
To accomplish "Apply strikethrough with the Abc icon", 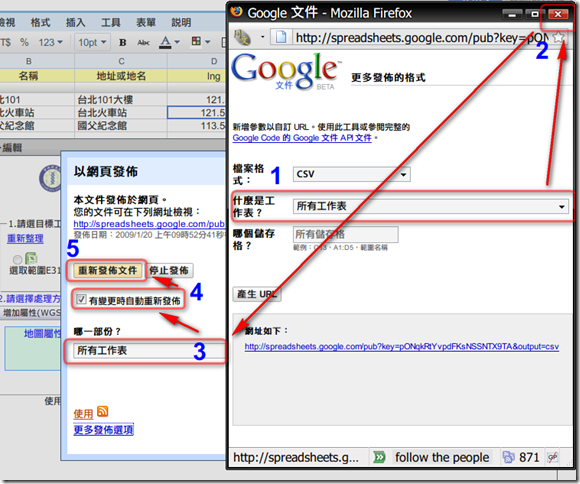I will coord(144,43).
